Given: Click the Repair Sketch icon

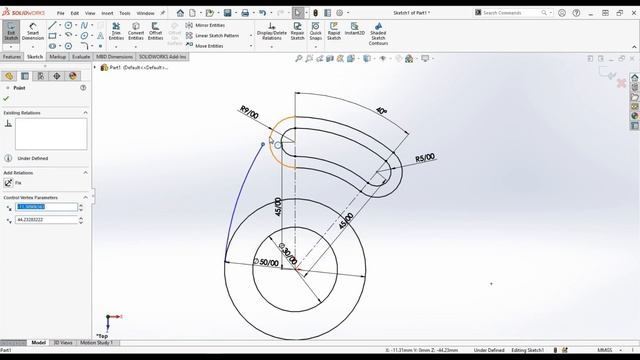Looking at the screenshot, I should (297, 31).
